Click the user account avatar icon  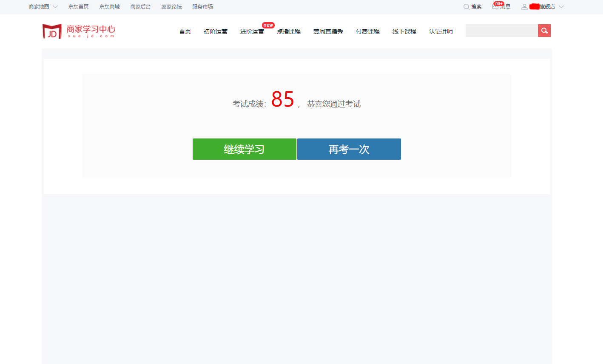pyautogui.click(x=524, y=7)
